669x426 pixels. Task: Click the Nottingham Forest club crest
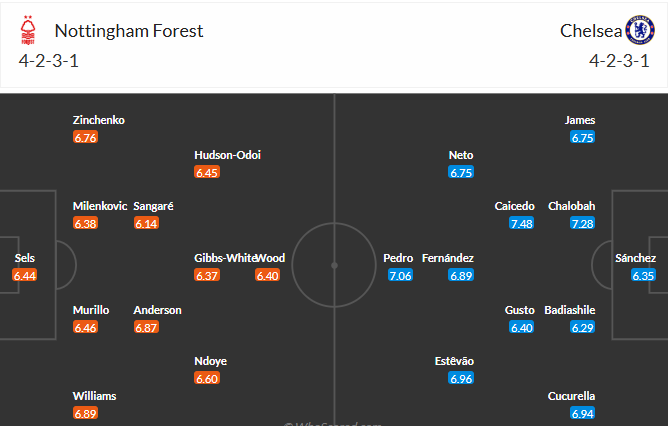(x=28, y=32)
